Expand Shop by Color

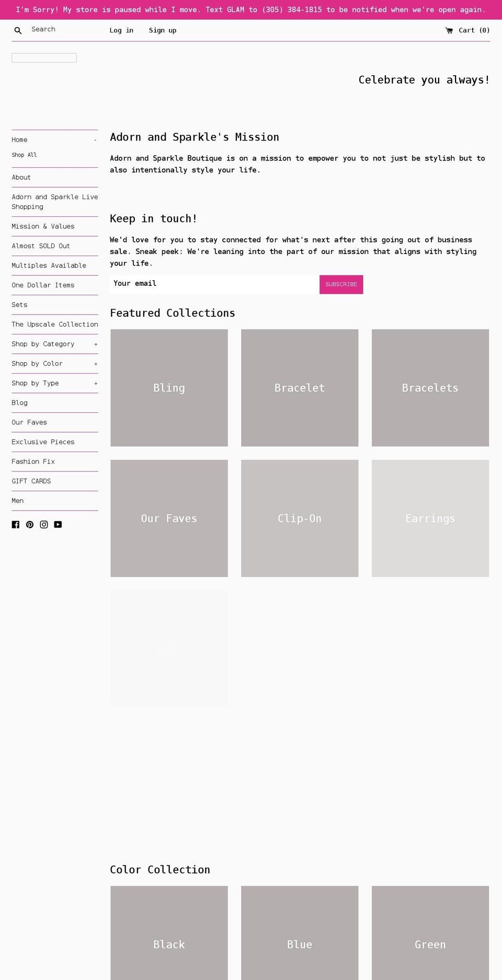95,363
